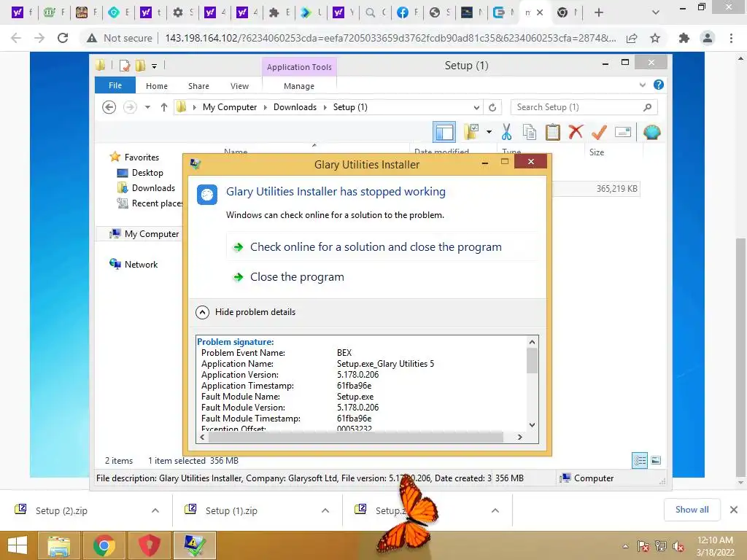Image resolution: width=747 pixels, height=560 pixels.
Task: Click the Setup.exe_Glary Utilities 5 value
Action: click(385, 364)
